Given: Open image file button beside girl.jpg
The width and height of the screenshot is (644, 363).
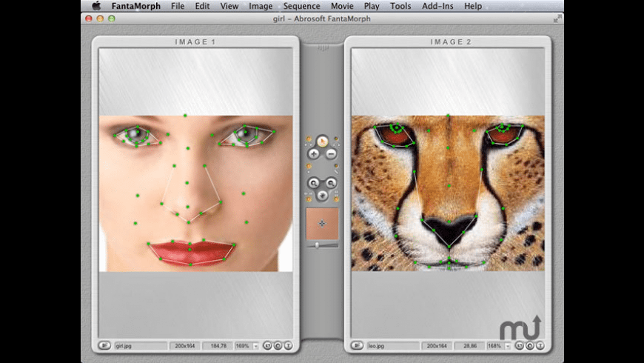Looking at the screenshot, I should [x=104, y=345].
